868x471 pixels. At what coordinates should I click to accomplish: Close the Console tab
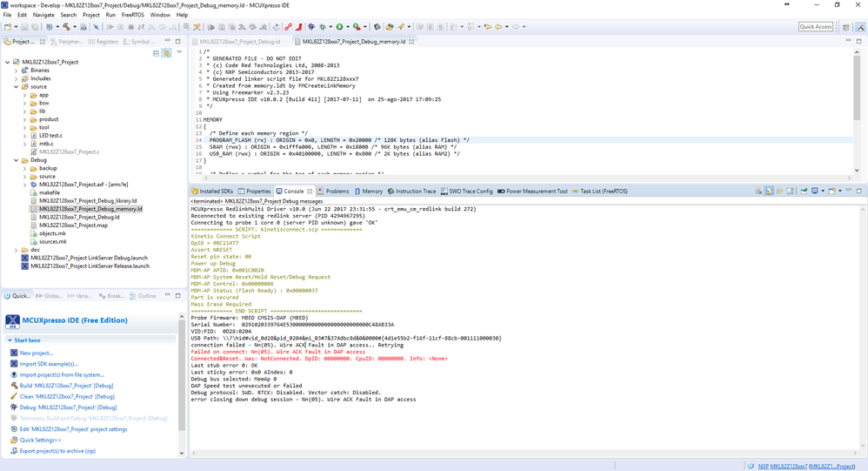pyautogui.click(x=310, y=192)
